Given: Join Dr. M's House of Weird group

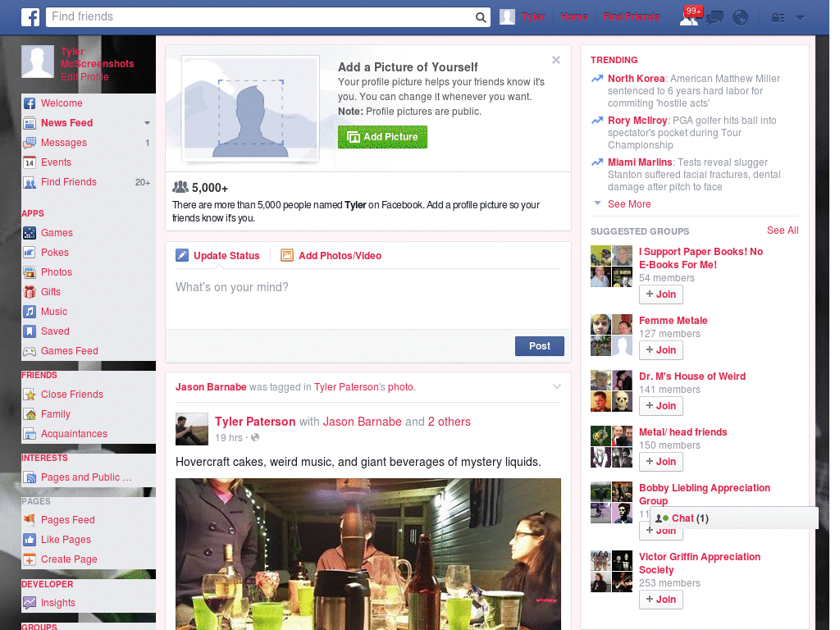Looking at the screenshot, I should (661, 405).
